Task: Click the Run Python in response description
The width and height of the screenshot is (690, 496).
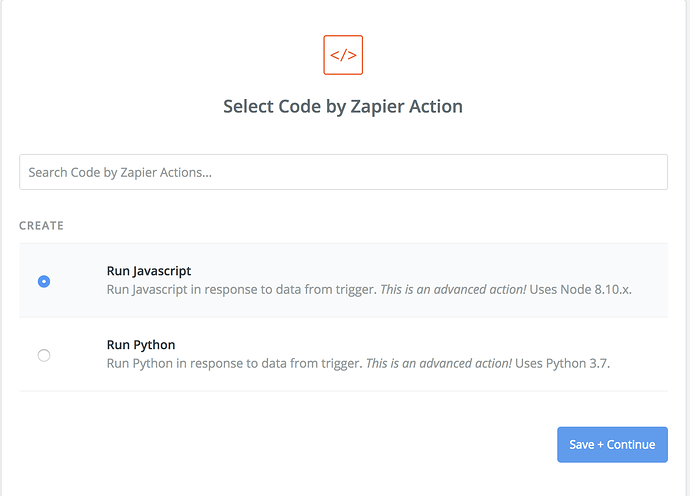Action: point(235,364)
